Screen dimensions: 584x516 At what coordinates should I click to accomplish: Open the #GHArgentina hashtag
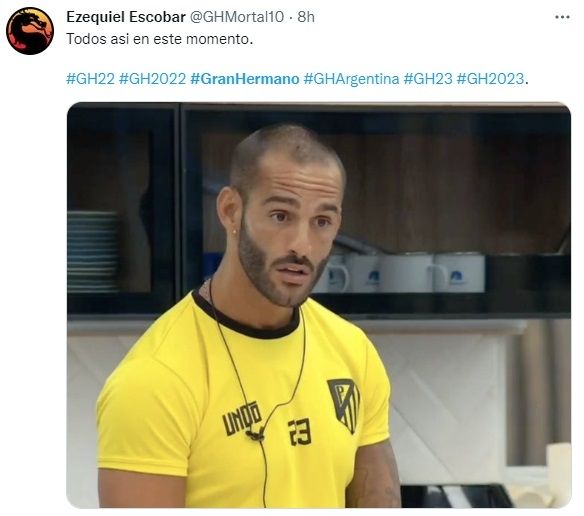point(351,79)
